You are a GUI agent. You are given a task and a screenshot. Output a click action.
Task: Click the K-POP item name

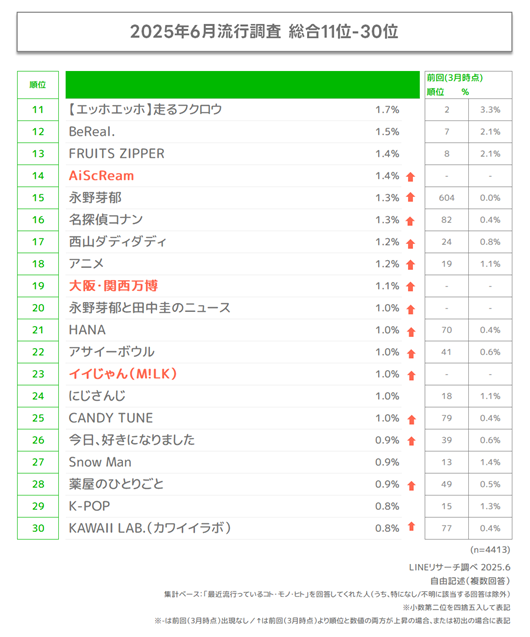click(89, 506)
